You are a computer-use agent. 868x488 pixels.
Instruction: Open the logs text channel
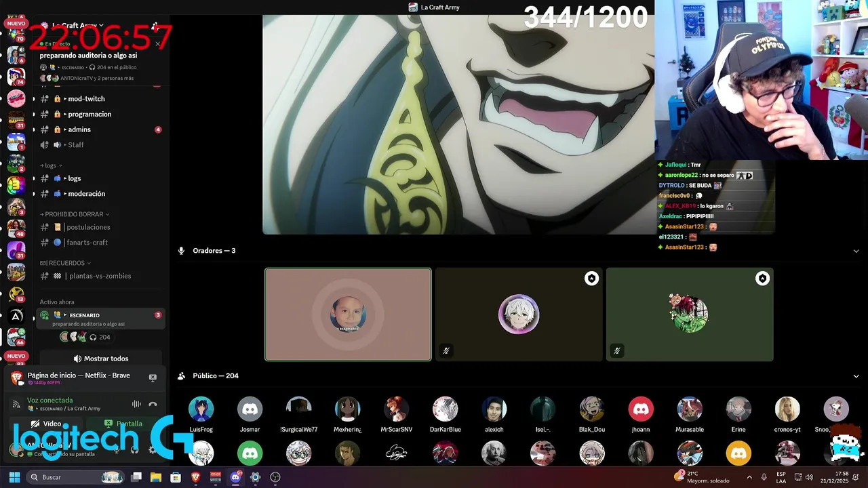pyautogui.click(x=99, y=178)
